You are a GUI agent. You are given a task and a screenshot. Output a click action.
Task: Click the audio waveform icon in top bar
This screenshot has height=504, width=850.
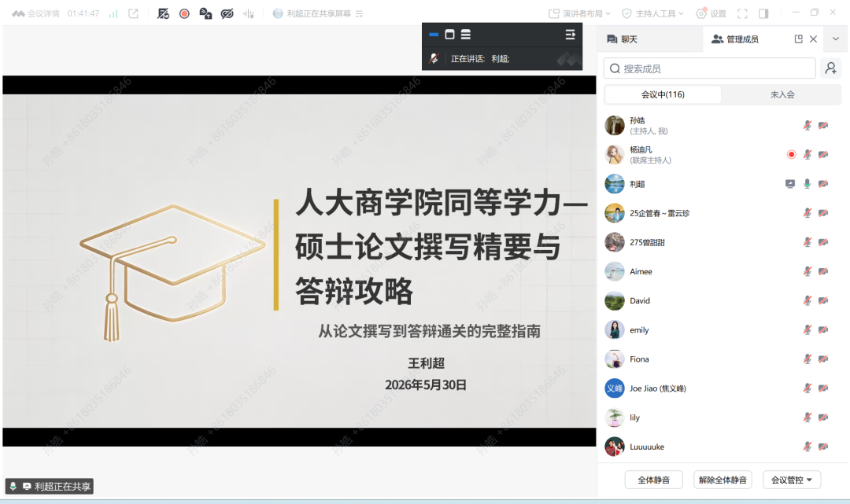tap(248, 13)
